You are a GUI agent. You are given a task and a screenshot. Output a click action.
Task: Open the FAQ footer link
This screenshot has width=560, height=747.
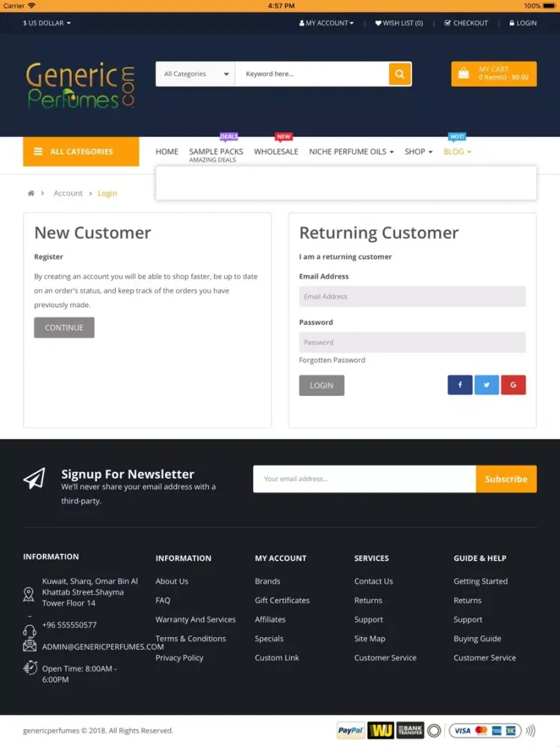click(163, 601)
